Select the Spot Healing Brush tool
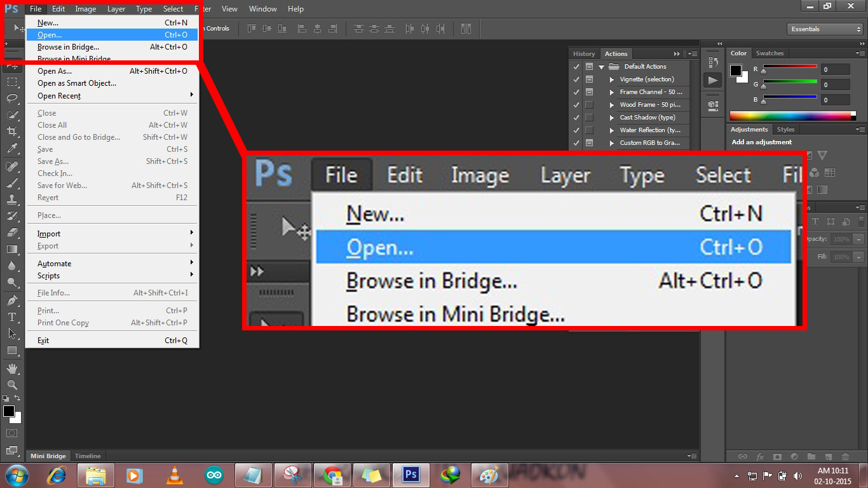This screenshot has width=868, height=488. pyautogui.click(x=12, y=166)
